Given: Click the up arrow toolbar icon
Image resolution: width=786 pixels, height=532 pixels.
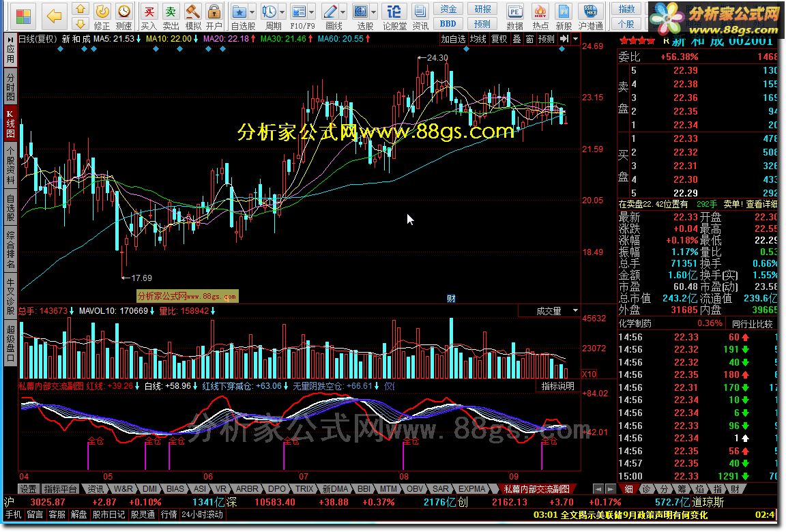Looking at the screenshot, I should pyautogui.click(x=81, y=9).
